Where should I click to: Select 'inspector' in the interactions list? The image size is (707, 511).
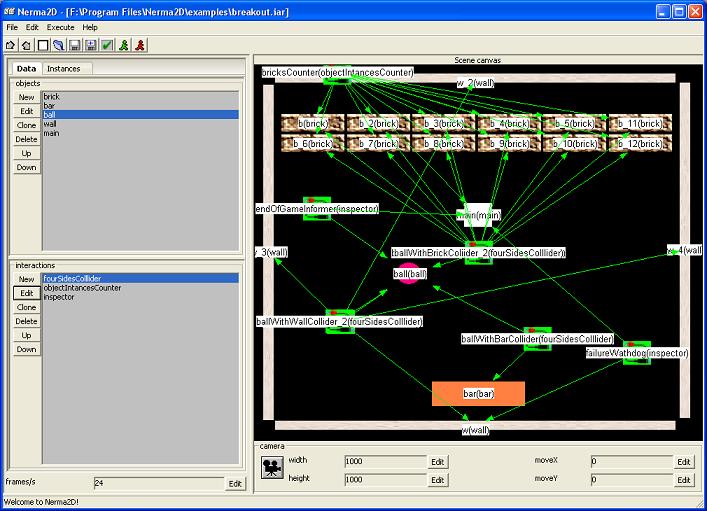[x=59, y=297]
